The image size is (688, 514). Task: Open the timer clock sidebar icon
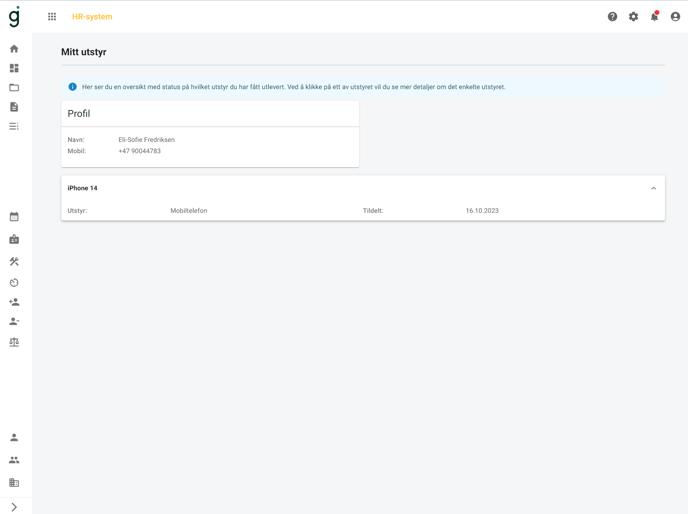coord(14,282)
